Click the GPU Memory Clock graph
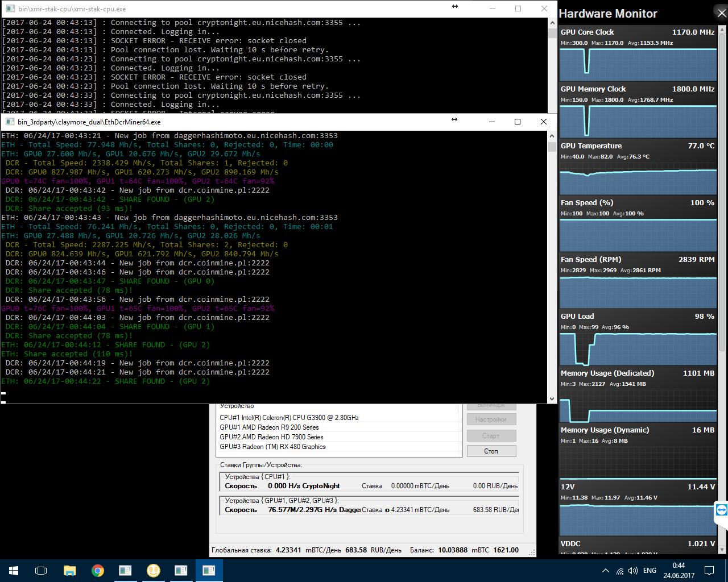728x582 pixels. 638,121
